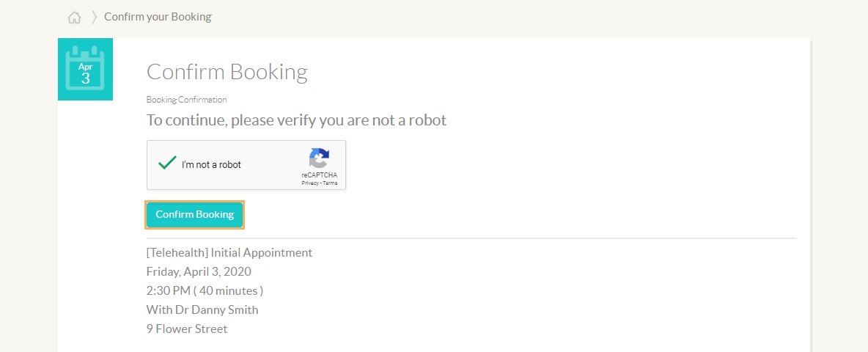
Task: Select the 9 Flower Street address
Action: tap(187, 329)
